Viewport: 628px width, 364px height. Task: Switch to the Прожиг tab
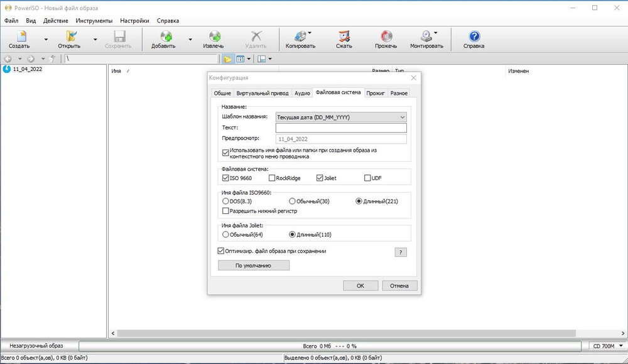(x=376, y=93)
